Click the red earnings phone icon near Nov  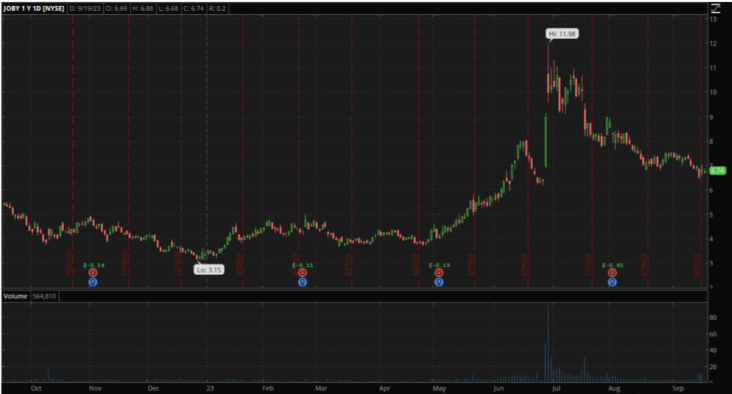pyautogui.click(x=93, y=273)
